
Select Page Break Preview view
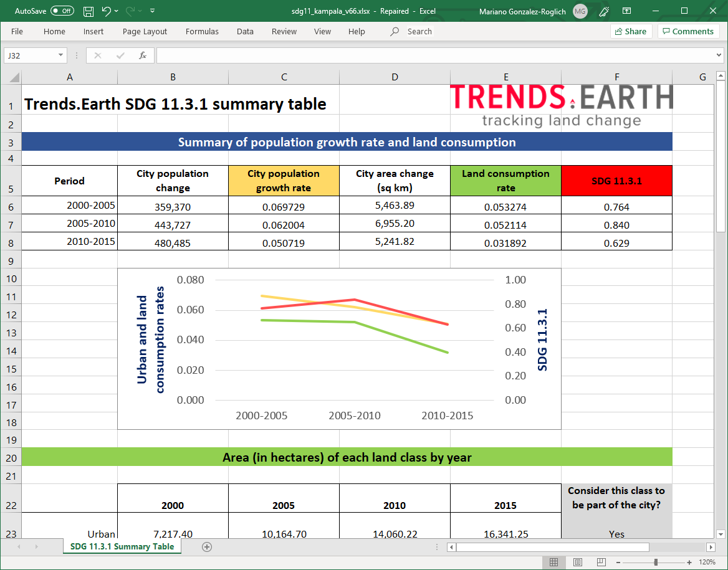(600, 562)
